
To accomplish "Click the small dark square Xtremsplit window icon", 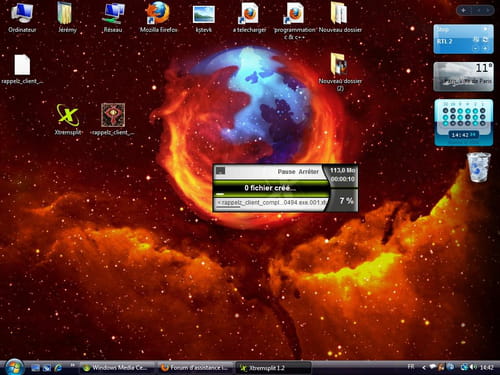I will click(x=220, y=171).
